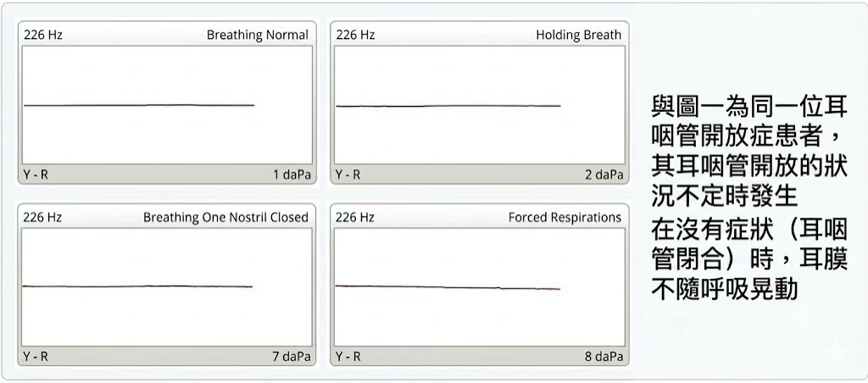Click Y - R label under Holding Breath
The image size is (868, 383).
348,175
